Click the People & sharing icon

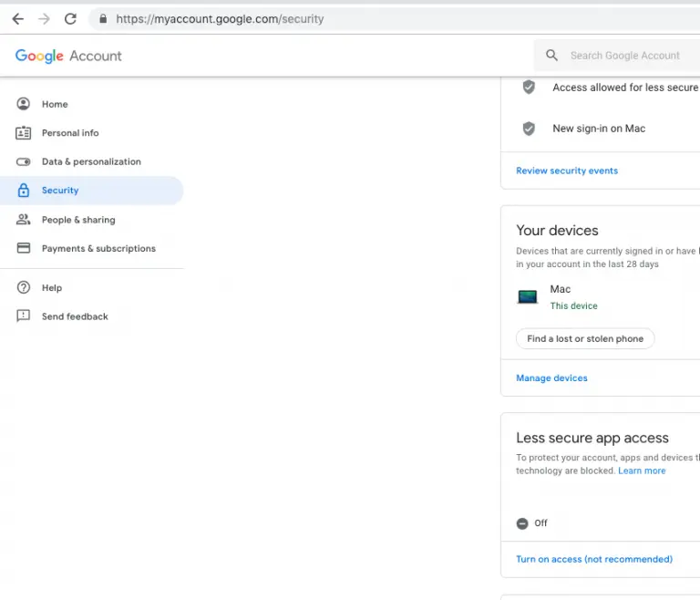[x=23, y=220]
